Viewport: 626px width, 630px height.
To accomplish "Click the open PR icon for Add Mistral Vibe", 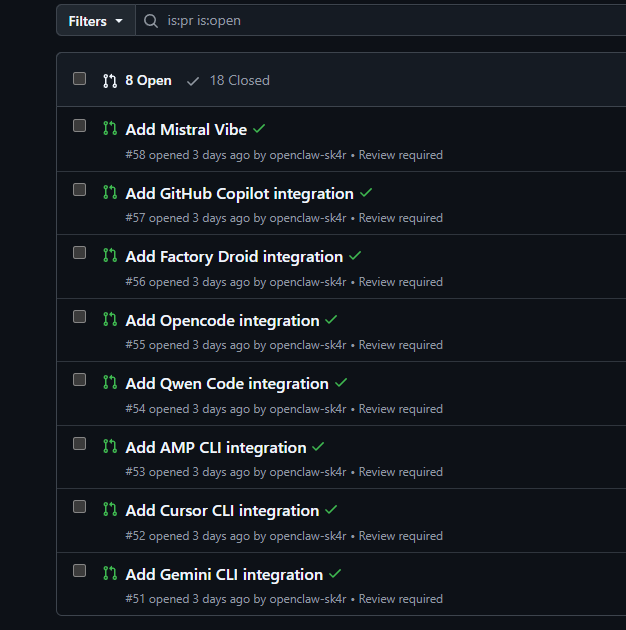I will pos(110,128).
